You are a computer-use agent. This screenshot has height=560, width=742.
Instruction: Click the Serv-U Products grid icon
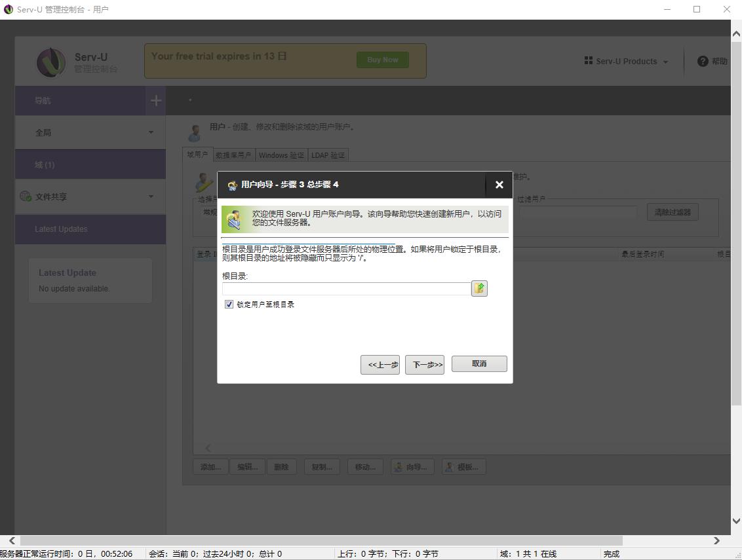point(588,61)
